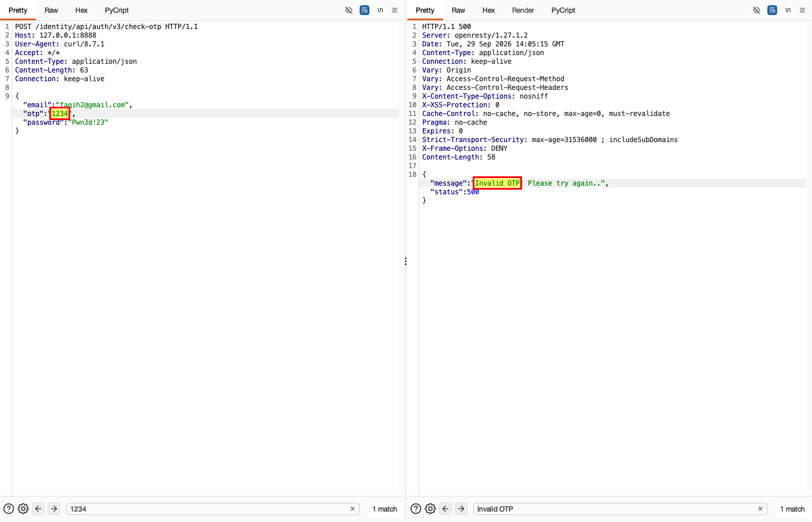Click the Host: 127.0.0.1:8888 header line
Image resolution: width=812 pixels, height=522 pixels.
(x=56, y=35)
